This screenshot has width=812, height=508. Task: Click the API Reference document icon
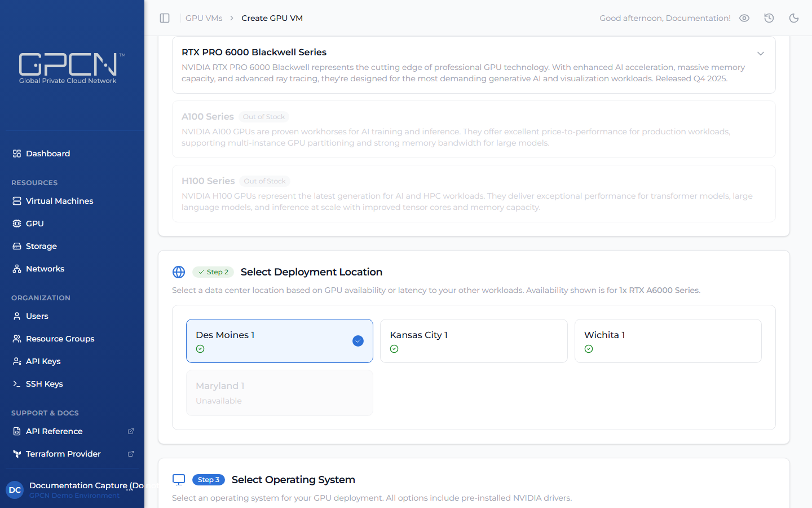(17, 431)
